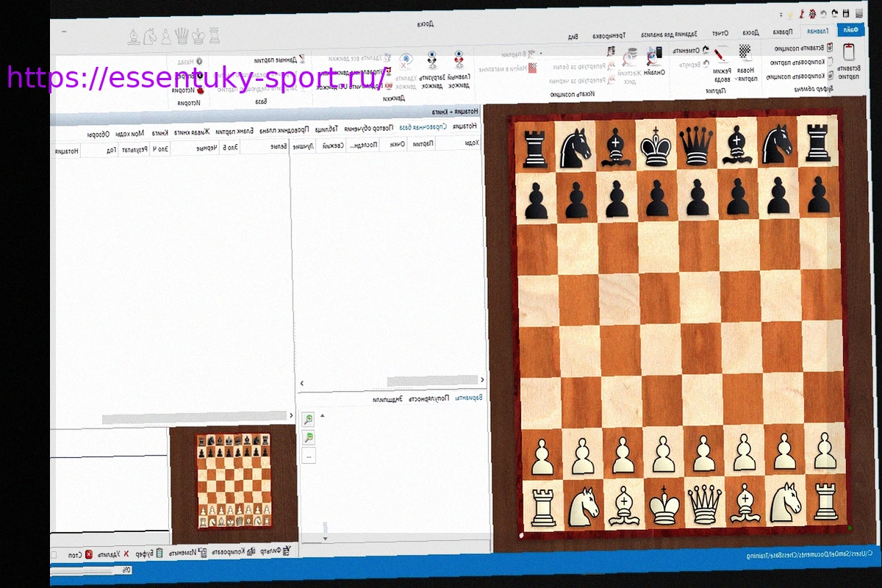
Task: Click the three-dots more options button
Action: (x=309, y=456)
